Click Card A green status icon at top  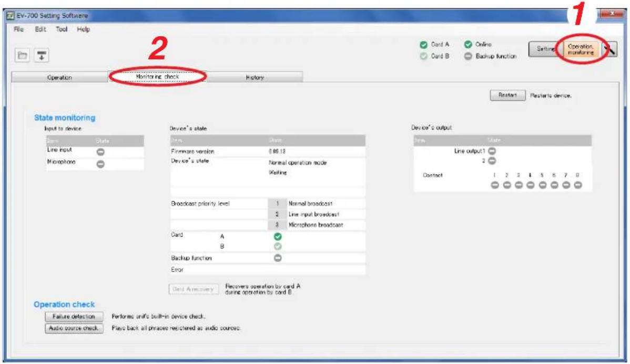point(423,45)
